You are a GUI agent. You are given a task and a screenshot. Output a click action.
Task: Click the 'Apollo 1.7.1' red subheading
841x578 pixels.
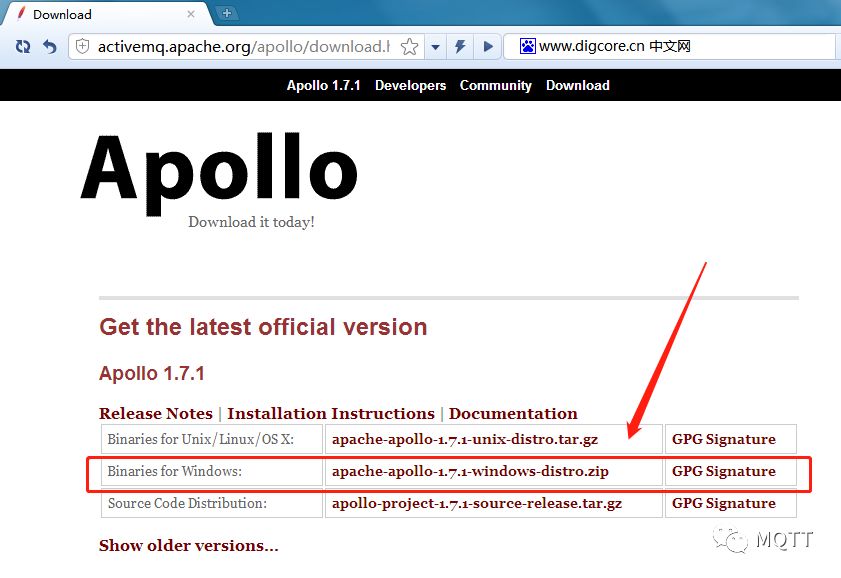[x=152, y=373]
